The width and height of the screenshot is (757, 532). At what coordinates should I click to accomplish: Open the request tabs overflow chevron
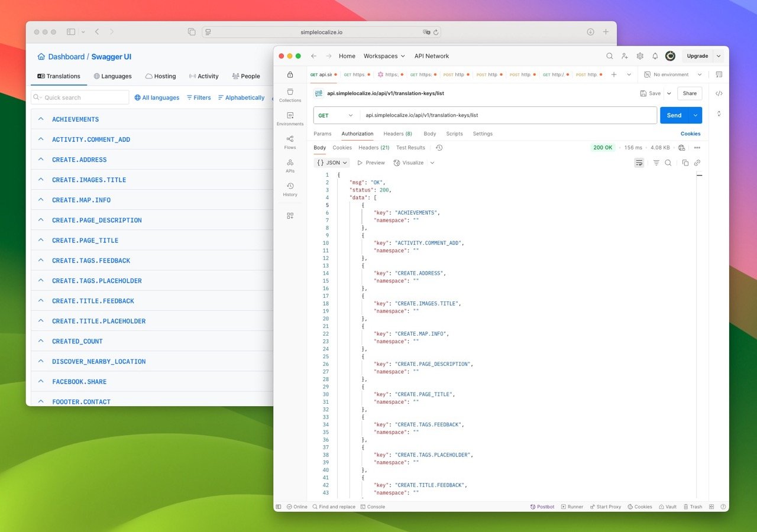point(629,74)
